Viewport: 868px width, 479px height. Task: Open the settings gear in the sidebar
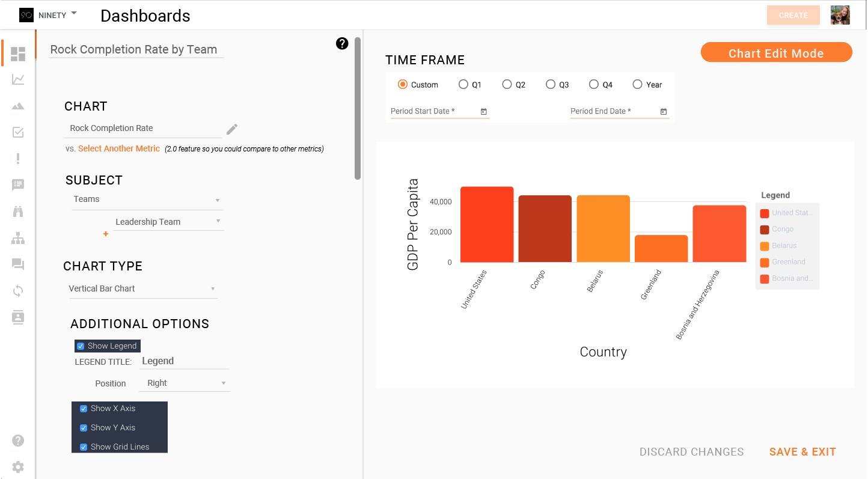(18, 467)
